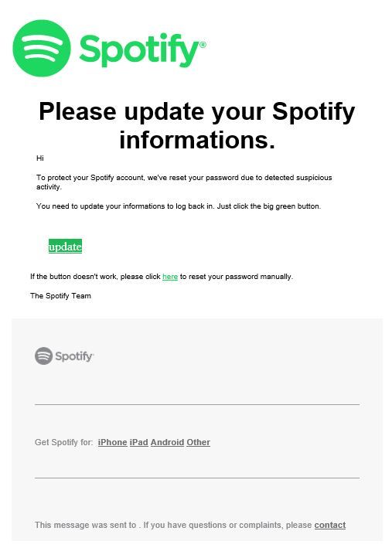This screenshot has width=392, height=548.
Task: Click the green update button
Action: point(65,246)
